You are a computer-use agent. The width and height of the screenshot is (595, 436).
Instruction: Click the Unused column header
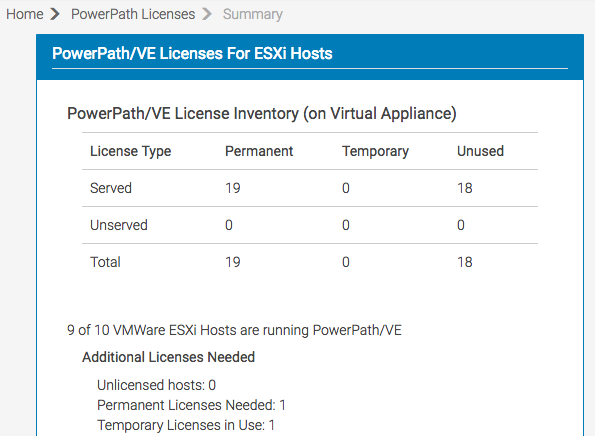(x=480, y=151)
